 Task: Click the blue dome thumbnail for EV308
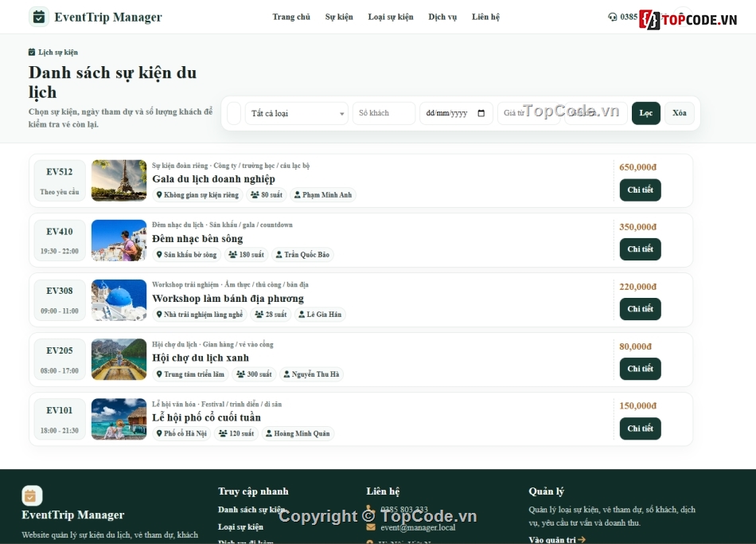tap(119, 299)
